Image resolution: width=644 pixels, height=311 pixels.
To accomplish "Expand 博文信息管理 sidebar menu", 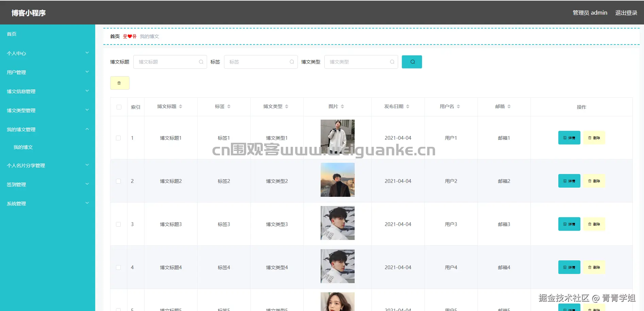I will click(48, 91).
